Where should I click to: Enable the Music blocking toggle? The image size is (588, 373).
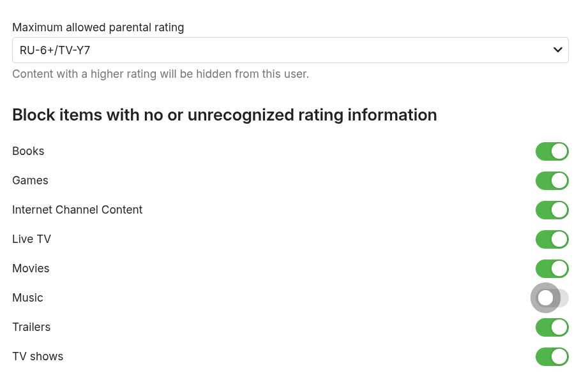tap(552, 298)
